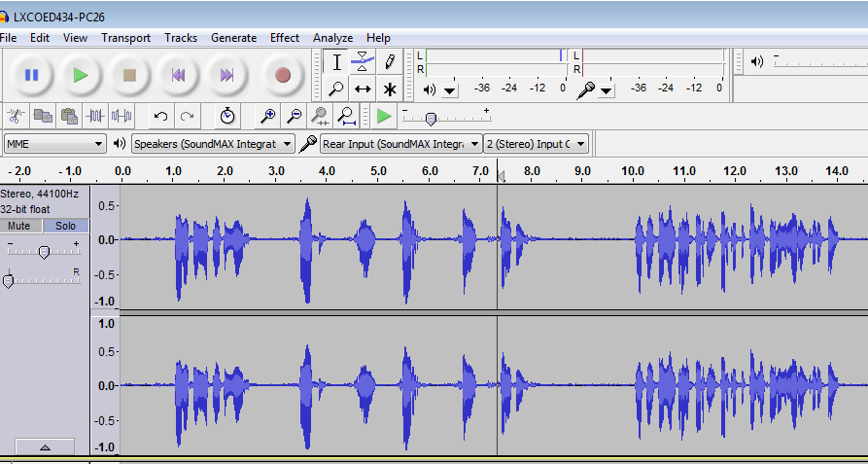Solo the stereo audio track
Screen dimensions: 868x464
[x=65, y=226]
